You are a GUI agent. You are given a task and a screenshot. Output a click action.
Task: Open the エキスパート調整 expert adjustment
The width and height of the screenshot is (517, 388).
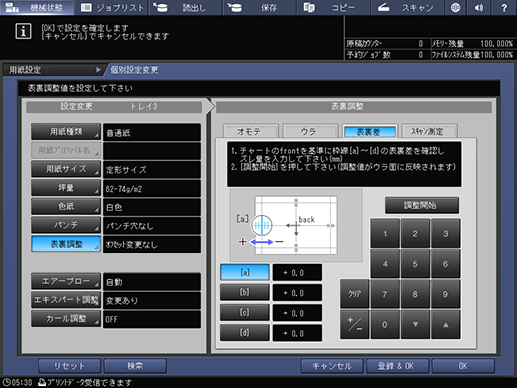66,300
